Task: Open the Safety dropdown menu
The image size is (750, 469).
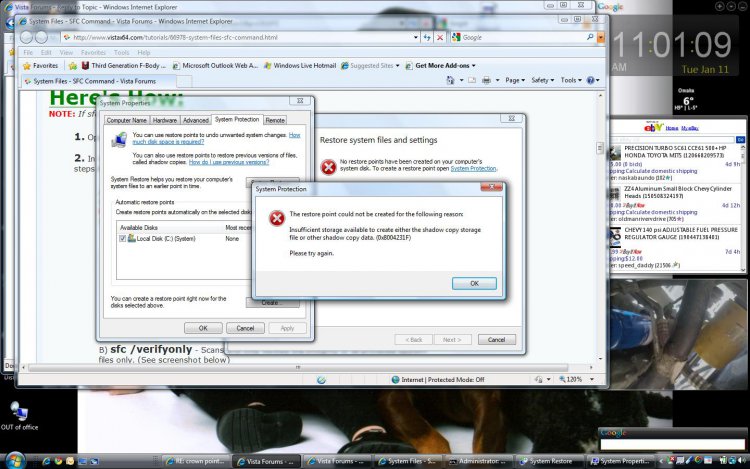Action: pos(542,80)
